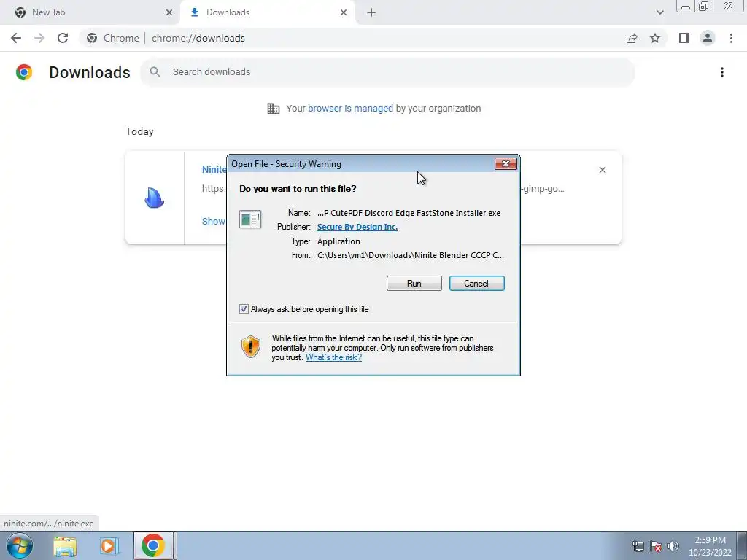Viewport: 747px width, 560px height.
Task: Close the security warning with the red X
Action: point(506,164)
